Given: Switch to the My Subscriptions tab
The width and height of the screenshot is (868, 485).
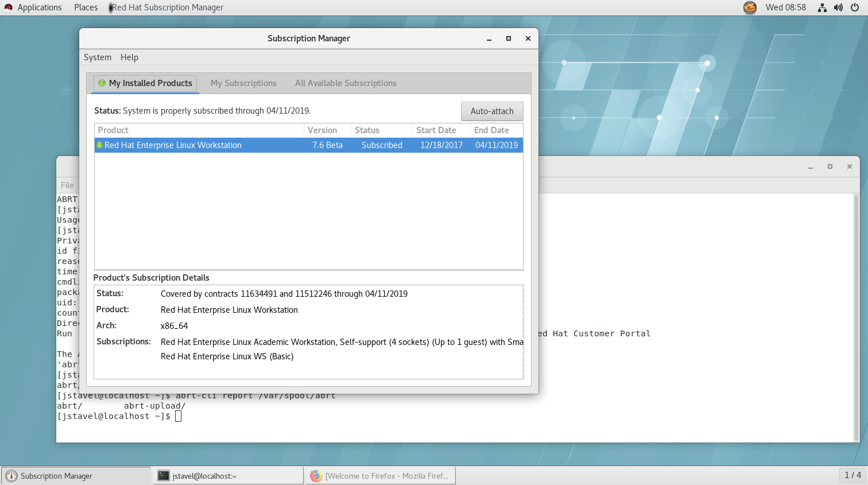Looking at the screenshot, I should [x=243, y=83].
